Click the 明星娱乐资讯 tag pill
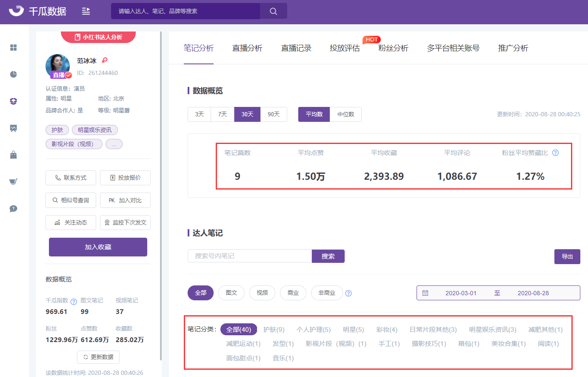Viewport: 588px width, 377px height. [x=95, y=130]
